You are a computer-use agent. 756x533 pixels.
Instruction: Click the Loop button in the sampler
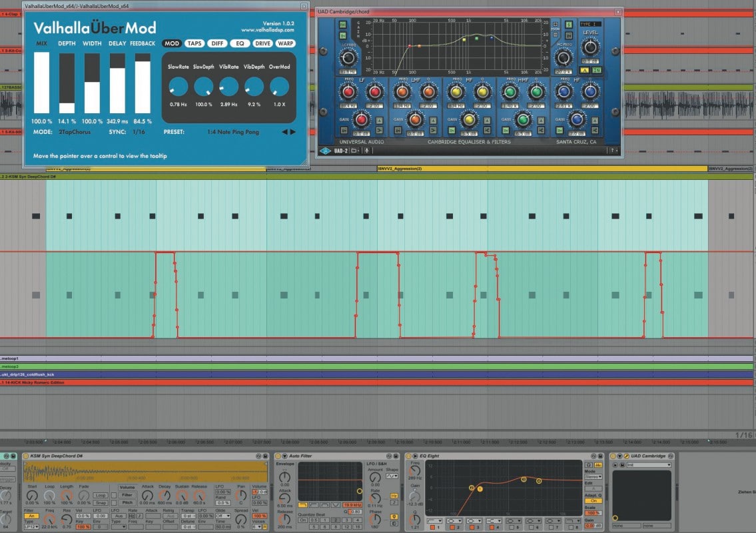point(101,496)
